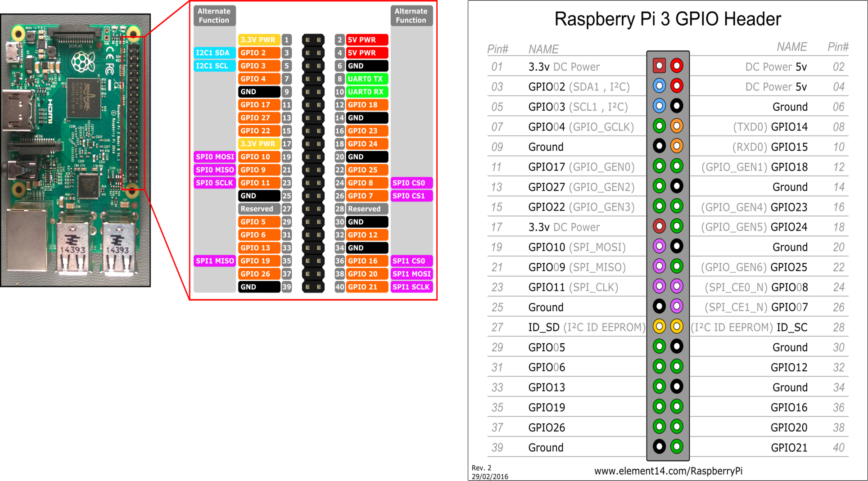Click the purple pin 19 circle for GPIO10
The image size is (868, 481).
pos(659,246)
